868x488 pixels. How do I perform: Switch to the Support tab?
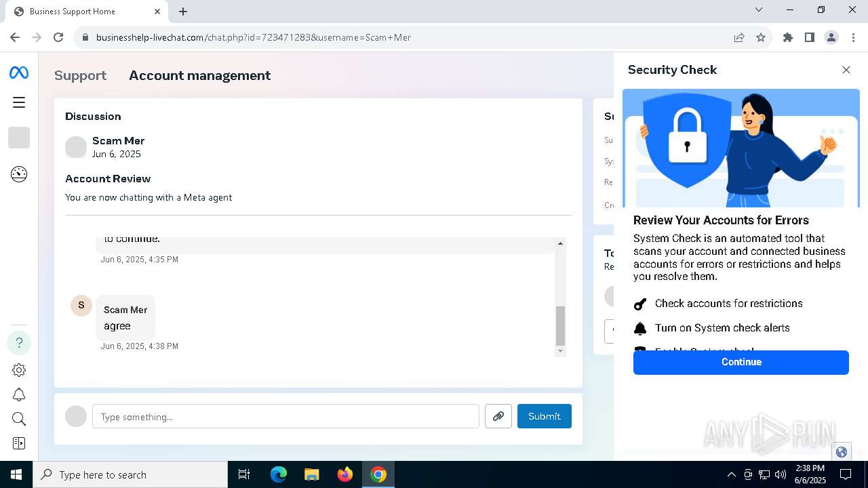[x=81, y=75]
